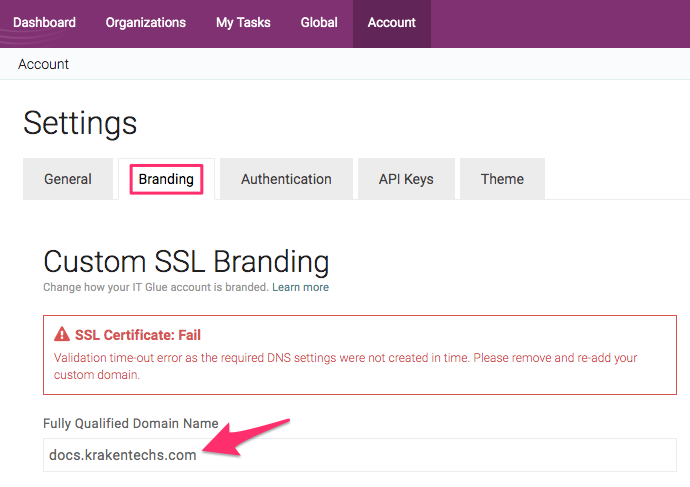Click the Custom SSL Branding heading
Image resolution: width=690 pixels, height=487 pixels.
pos(186,261)
